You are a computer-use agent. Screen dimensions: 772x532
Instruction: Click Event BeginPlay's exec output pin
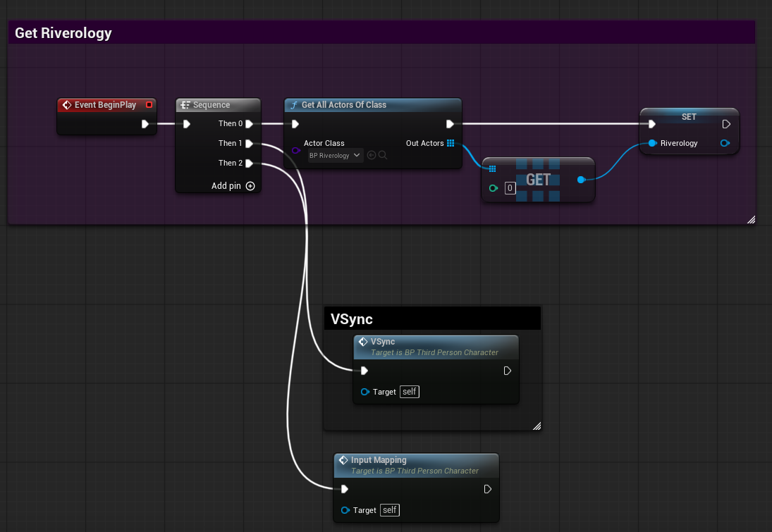click(146, 123)
